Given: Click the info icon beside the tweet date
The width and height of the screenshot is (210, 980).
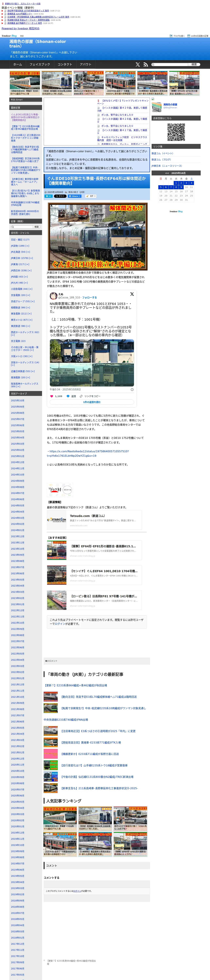Looking at the screenshot, I should (132, 390).
